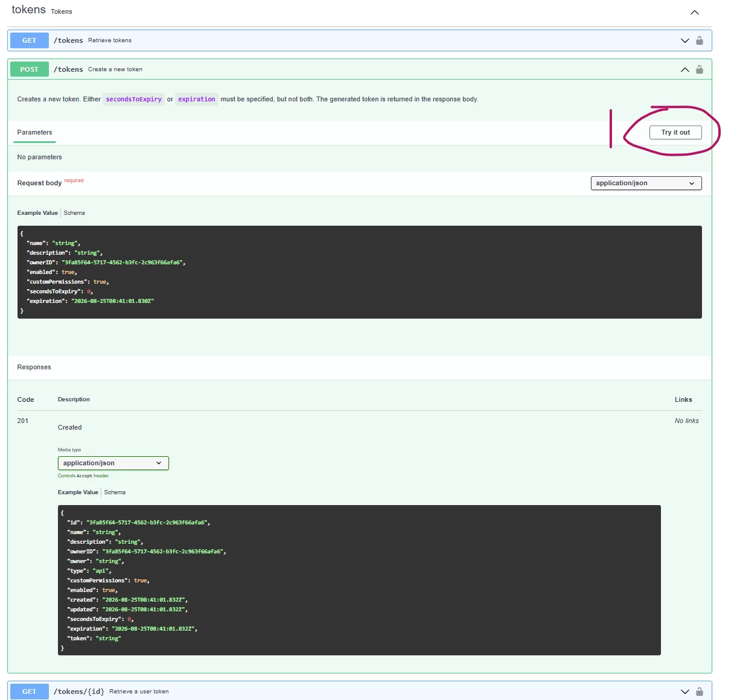Select the Parameters tab

tap(34, 132)
